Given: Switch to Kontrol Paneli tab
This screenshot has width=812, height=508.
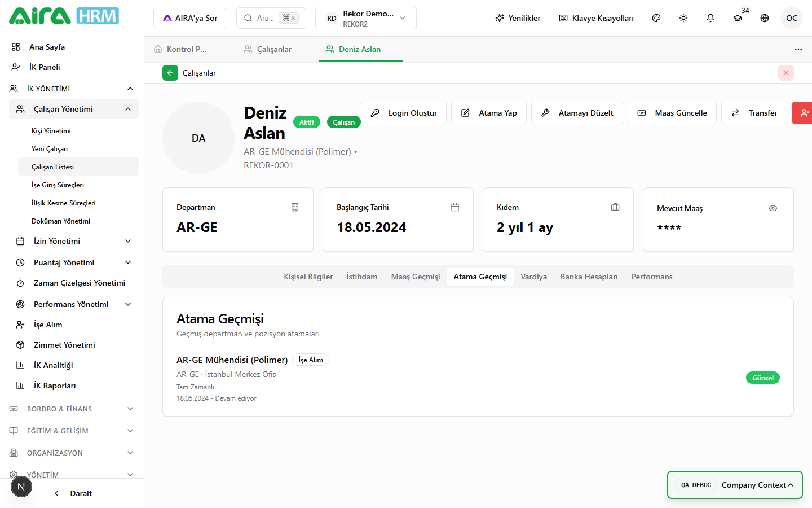Looking at the screenshot, I should 186,49.
